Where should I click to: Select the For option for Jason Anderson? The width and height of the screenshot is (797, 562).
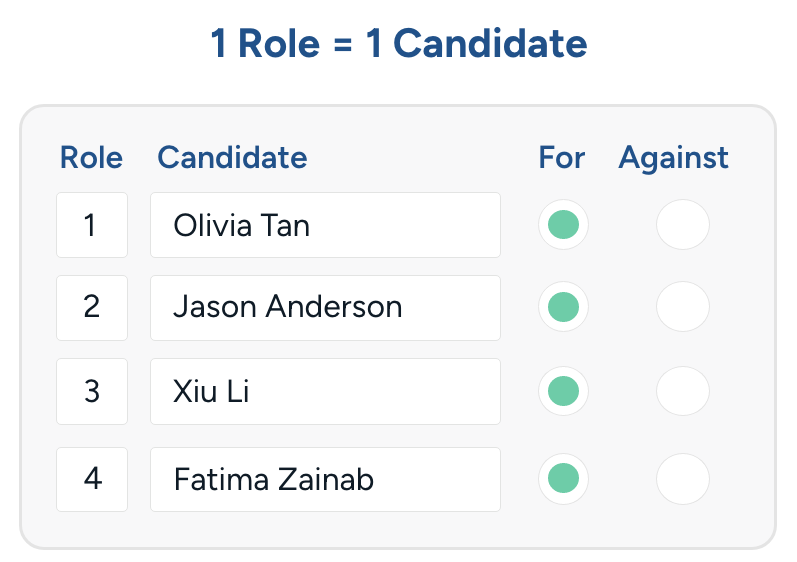coord(563,307)
